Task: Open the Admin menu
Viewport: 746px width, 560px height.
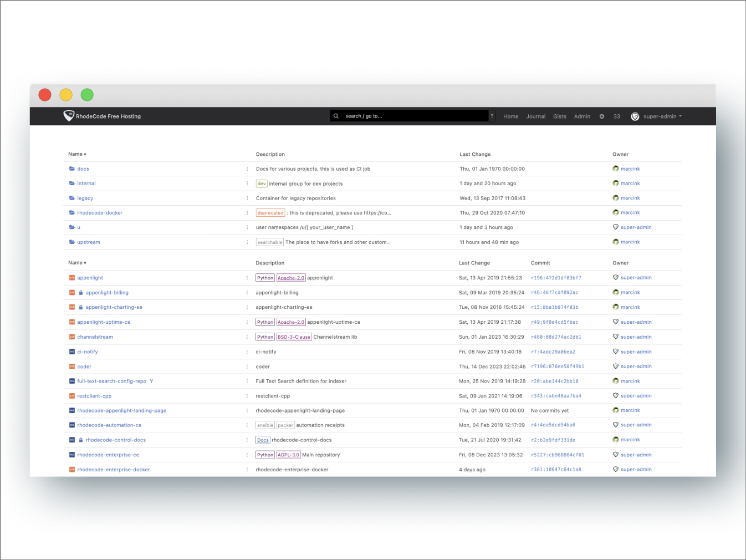Action: coord(582,116)
